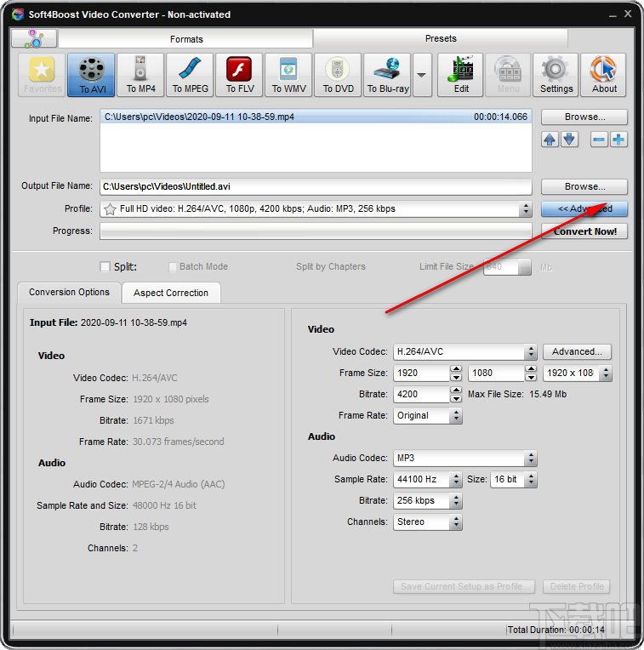Viewport: 644px width, 650px height.
Task: Open the audio Bitrate 256 kbps dropdown
Action: [456, 501]
